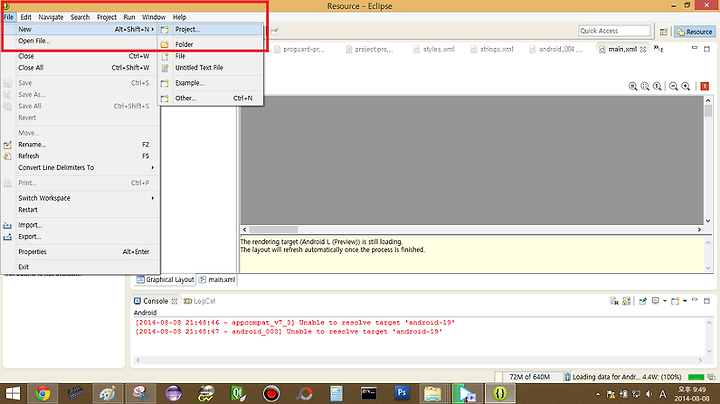This screenshot has height=404, width=720.
Task: Maximize the editor area
Action: point(707,49)
